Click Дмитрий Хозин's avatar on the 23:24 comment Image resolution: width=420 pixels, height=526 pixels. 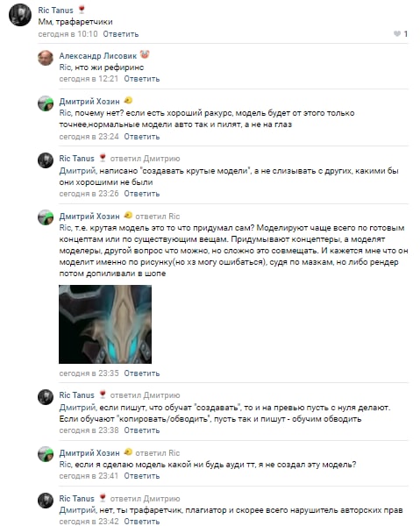(x=46, y=103)
